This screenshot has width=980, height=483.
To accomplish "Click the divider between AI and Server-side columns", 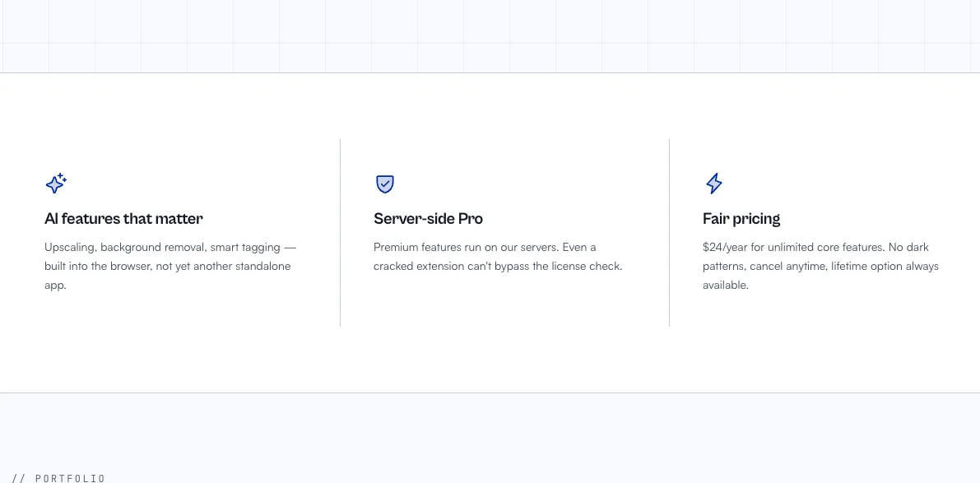I will point(340,232).
